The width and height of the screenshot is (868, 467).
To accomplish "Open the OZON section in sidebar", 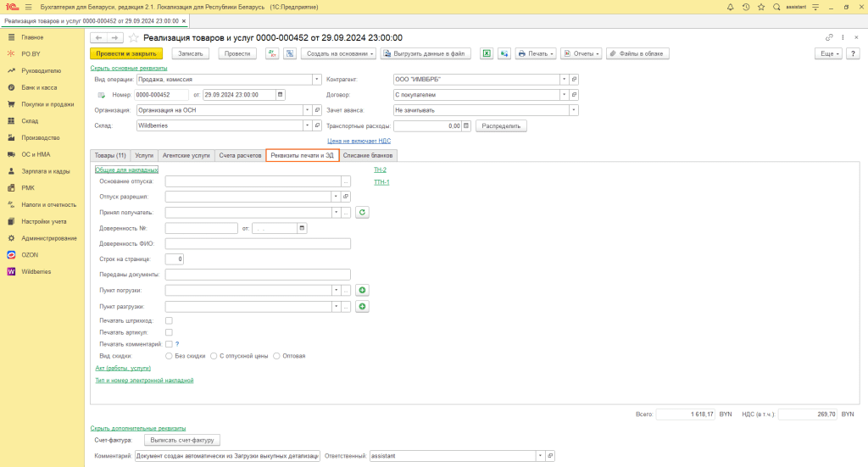I will pyautogui.click(x=30, y=255).
